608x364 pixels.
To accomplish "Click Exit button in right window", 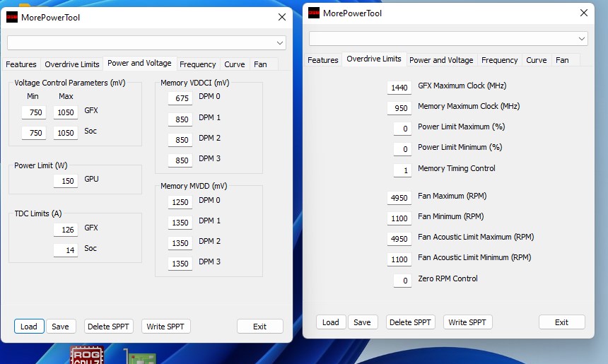I will point(561,322).
